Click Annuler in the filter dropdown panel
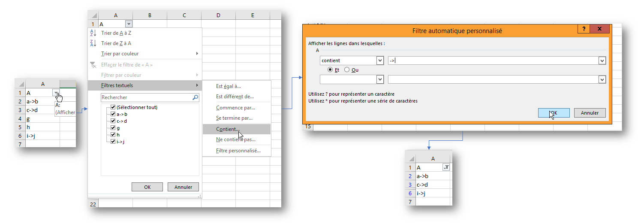Image resolution: width=644 pixels, height=224 pixels. coord(184,187)
